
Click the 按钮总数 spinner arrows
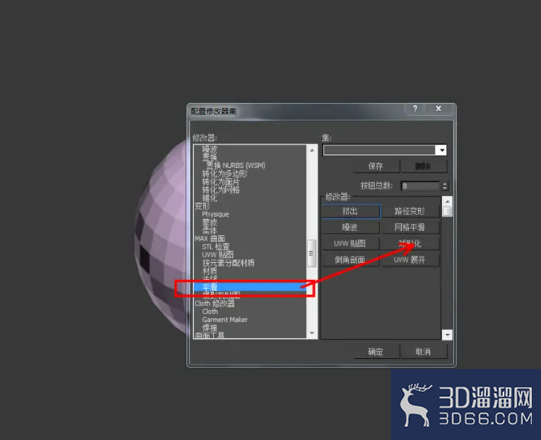coord(445,186)
